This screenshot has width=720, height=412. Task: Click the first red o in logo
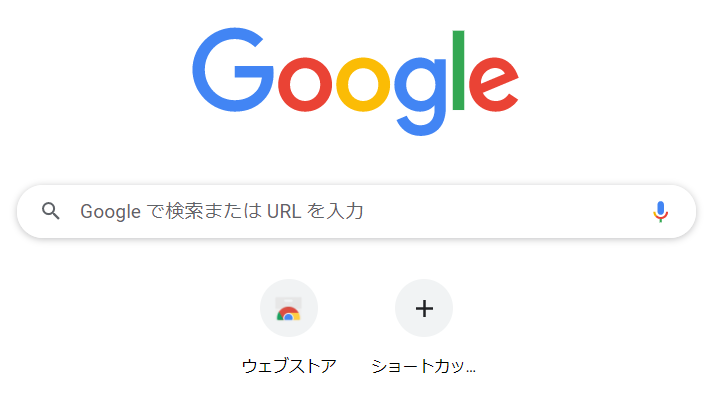click(305, 85)
